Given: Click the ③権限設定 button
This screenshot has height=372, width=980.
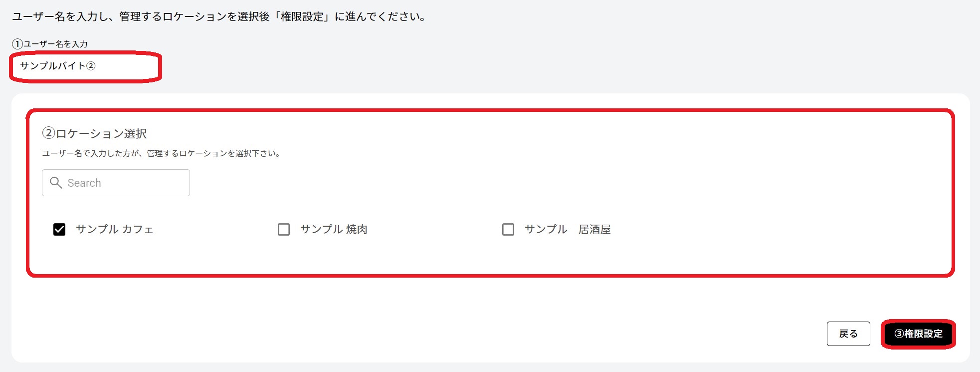Looking at the screenshot, I should tap(918, 334).
